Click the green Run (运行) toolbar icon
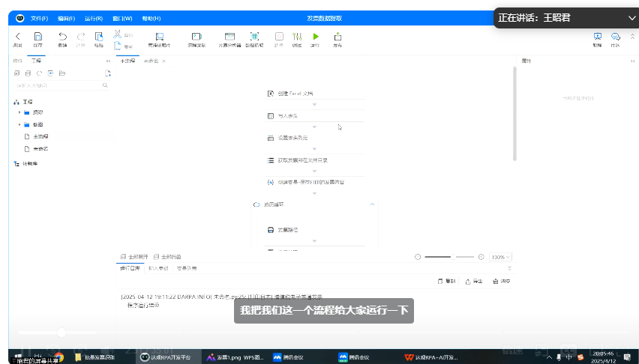This screenshot has width=639, height=364. pos(315,37)
